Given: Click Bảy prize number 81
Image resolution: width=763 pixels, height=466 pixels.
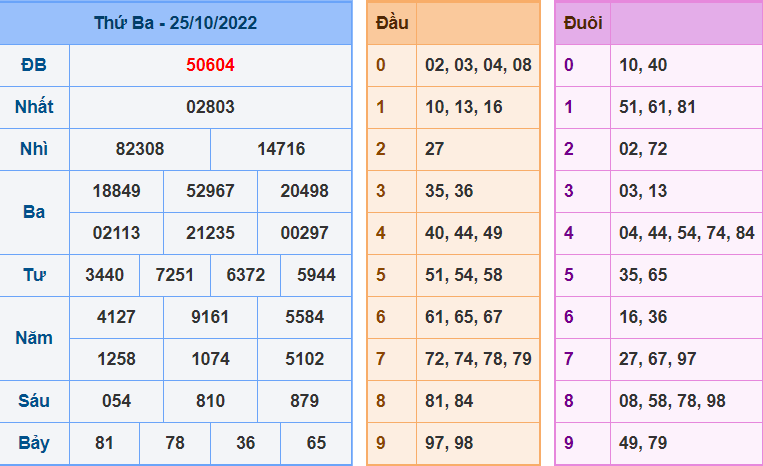Looking at the screenshot, I should (105, 443).
